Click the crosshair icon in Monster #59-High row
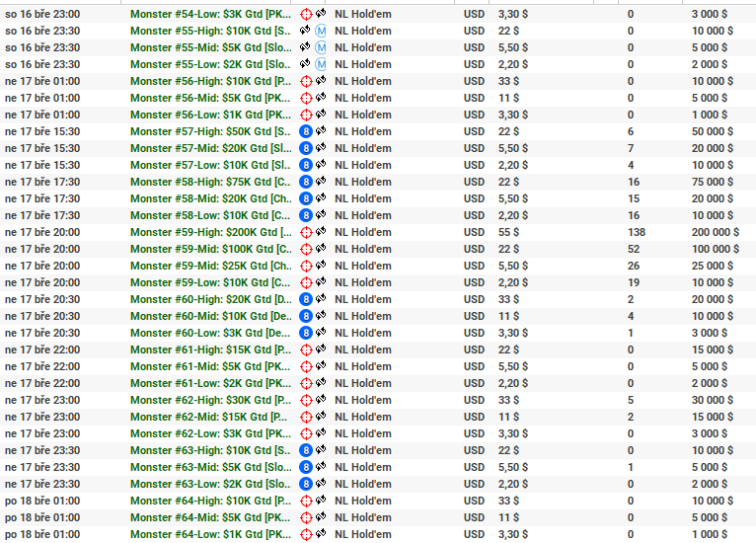The height and width of the screenshot is (543, 756). [306, 232]
